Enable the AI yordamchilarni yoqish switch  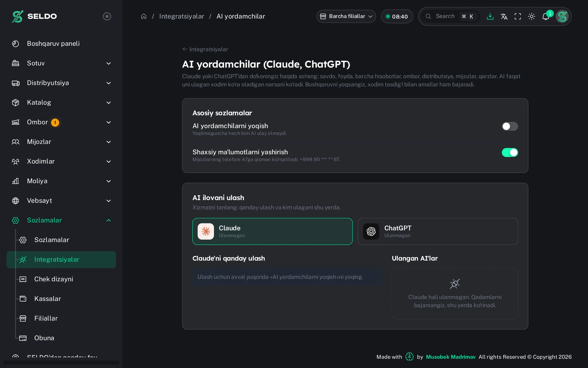[x=510, y=126]
